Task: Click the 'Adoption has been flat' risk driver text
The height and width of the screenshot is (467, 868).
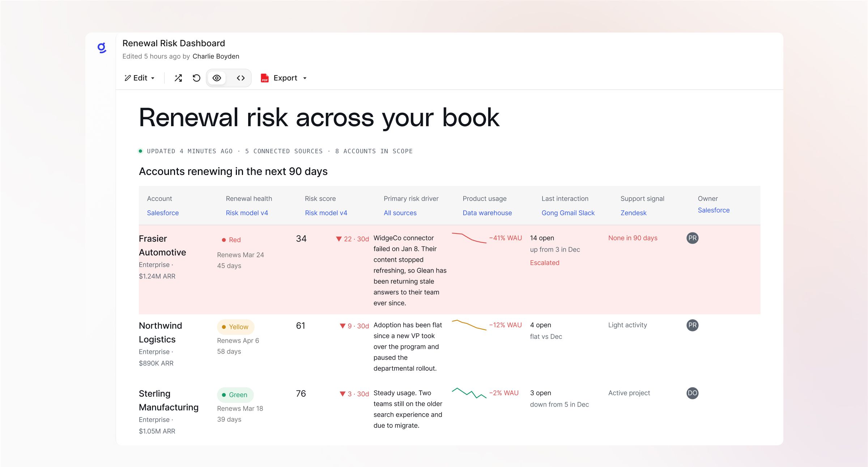Action: point(408,347)
